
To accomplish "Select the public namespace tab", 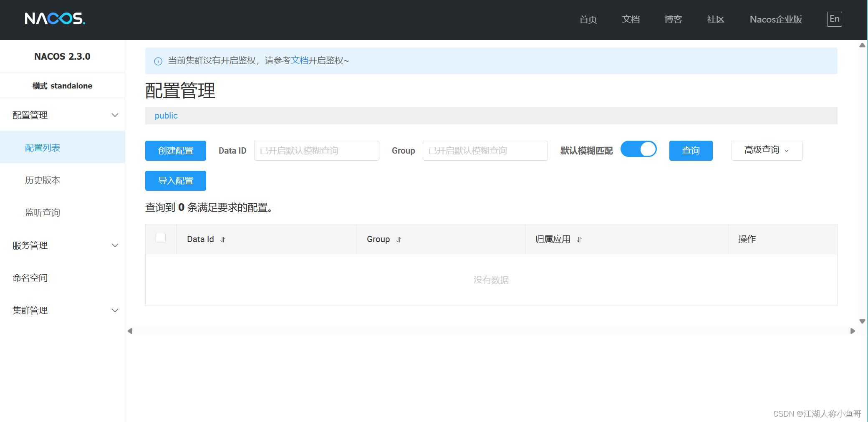I will pos(166,116).
